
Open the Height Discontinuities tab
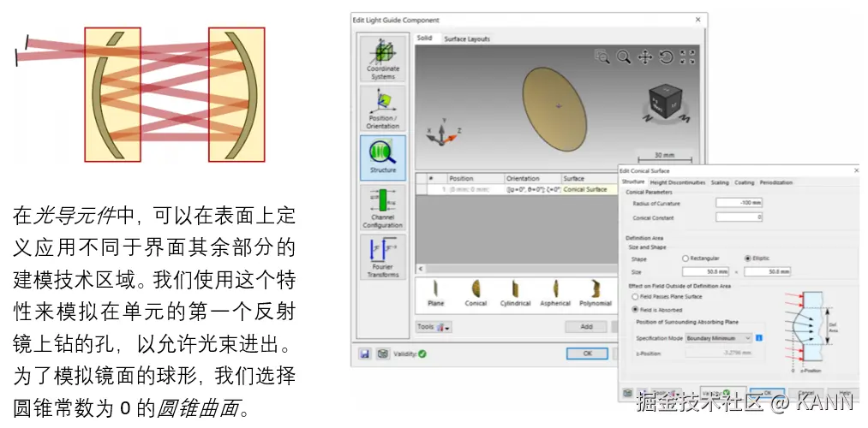point(678,182)
